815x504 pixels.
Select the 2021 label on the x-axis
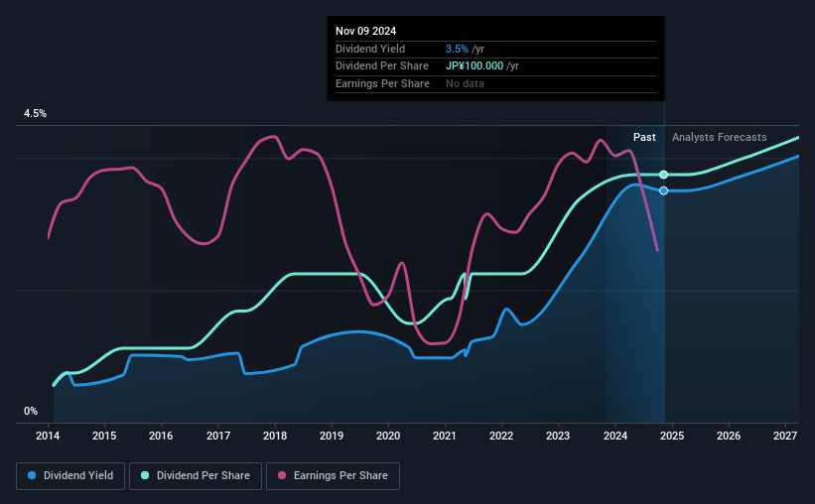tap(445, 436)
